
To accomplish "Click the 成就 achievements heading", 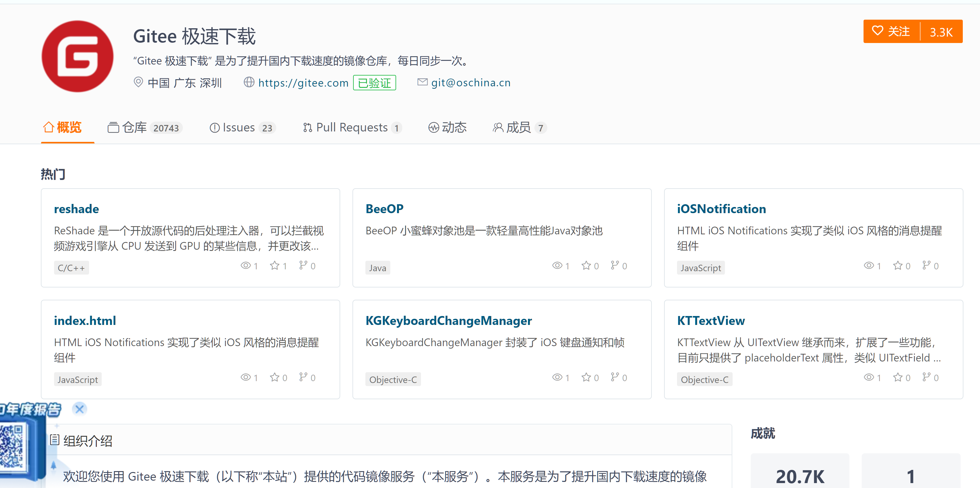I will coord(763,433).
